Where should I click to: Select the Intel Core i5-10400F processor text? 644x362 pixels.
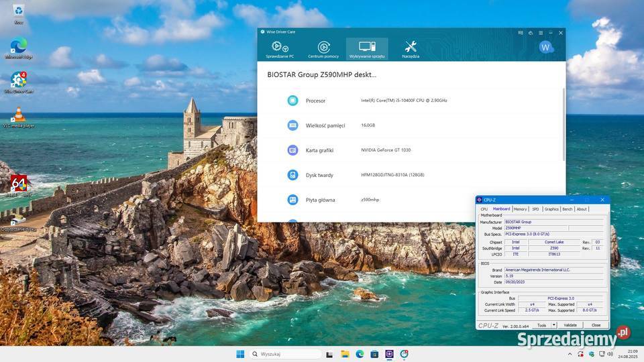click(404, 100)
